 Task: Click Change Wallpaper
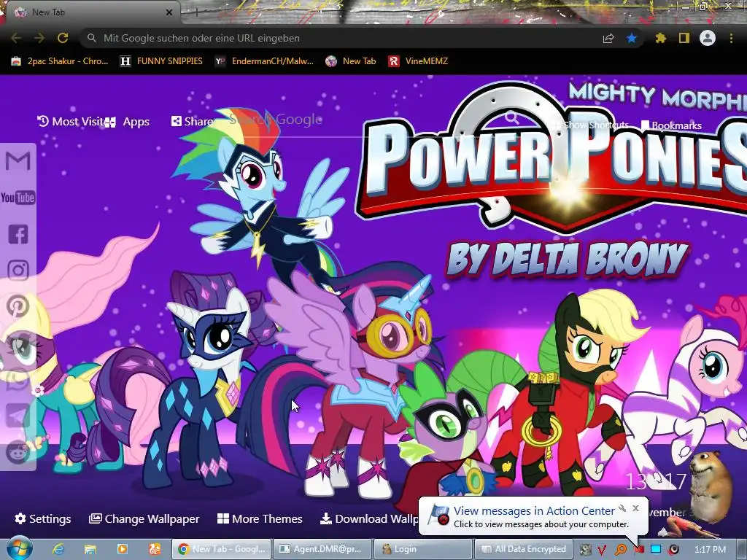click(x=144, y=518)
